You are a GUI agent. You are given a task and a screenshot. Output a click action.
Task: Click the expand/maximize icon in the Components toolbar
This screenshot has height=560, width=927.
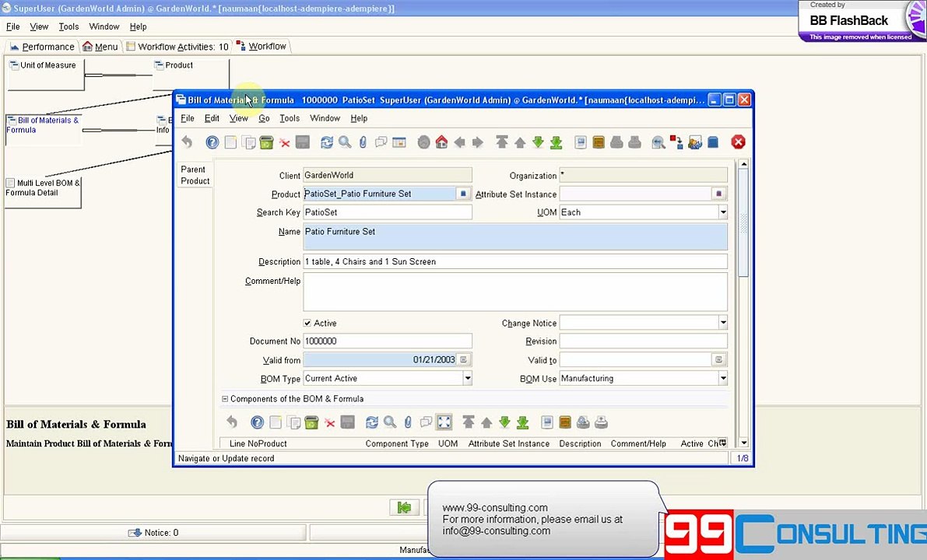[444, 422]
